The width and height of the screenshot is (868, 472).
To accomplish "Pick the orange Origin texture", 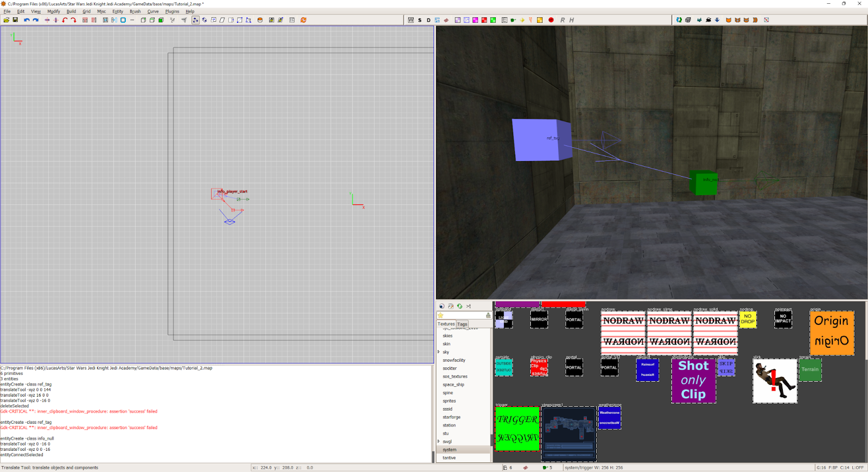I will point(832,333).
